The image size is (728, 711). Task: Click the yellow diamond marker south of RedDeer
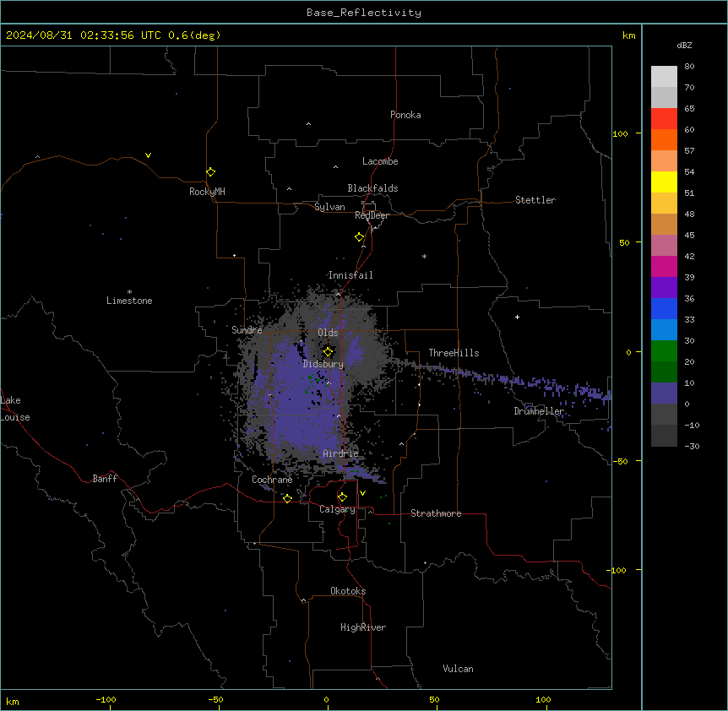point(359,237)
